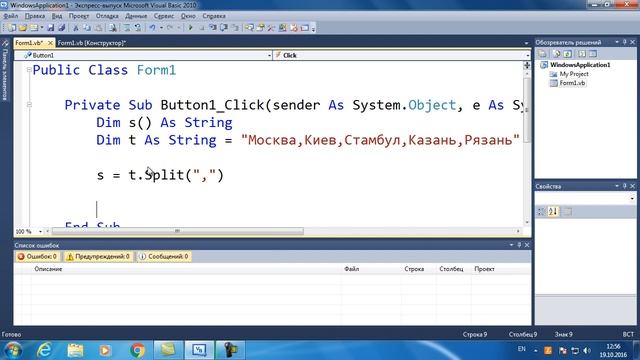Click the Toolbox wrench icon in toolbar
Screen dimensions: 640x360
coord(271,28)
